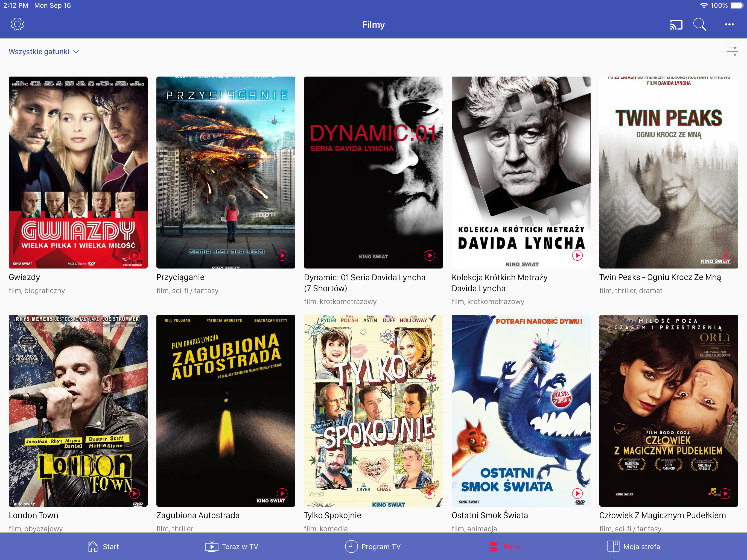Click the 'film, thriller, dramat' genre label
747x560 pixels.
(x=631, y=290)
